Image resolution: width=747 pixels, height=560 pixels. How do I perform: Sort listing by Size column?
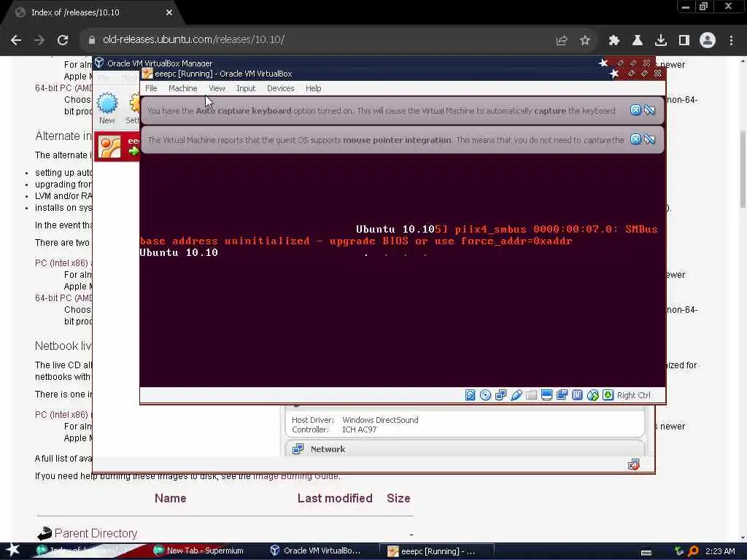click(x=398, y=498)
